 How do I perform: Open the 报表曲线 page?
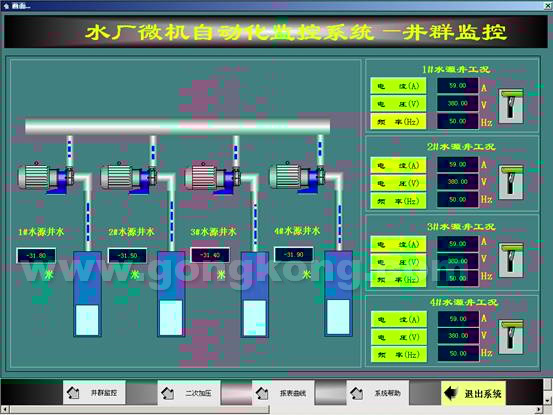283,393
